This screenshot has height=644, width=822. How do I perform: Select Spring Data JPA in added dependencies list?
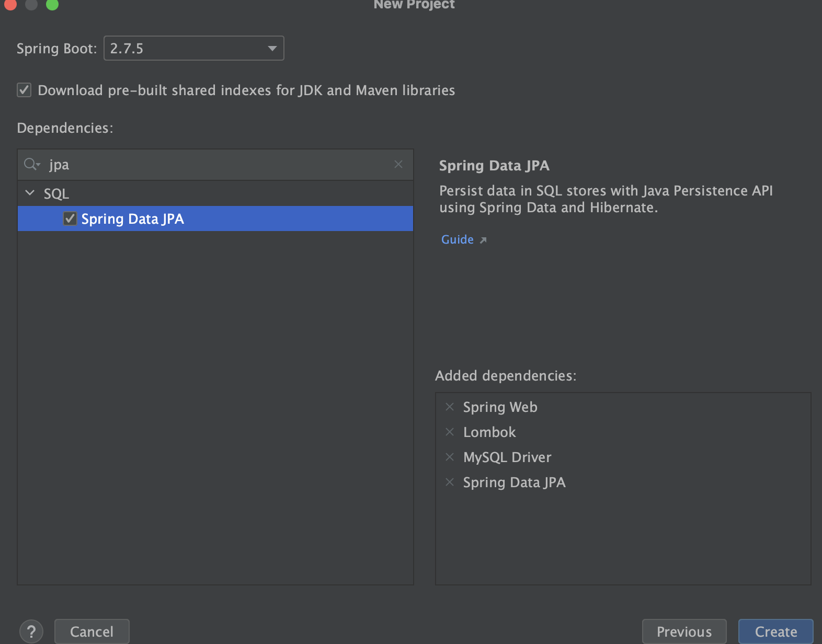pyautogui.click(x=515, y=482)
